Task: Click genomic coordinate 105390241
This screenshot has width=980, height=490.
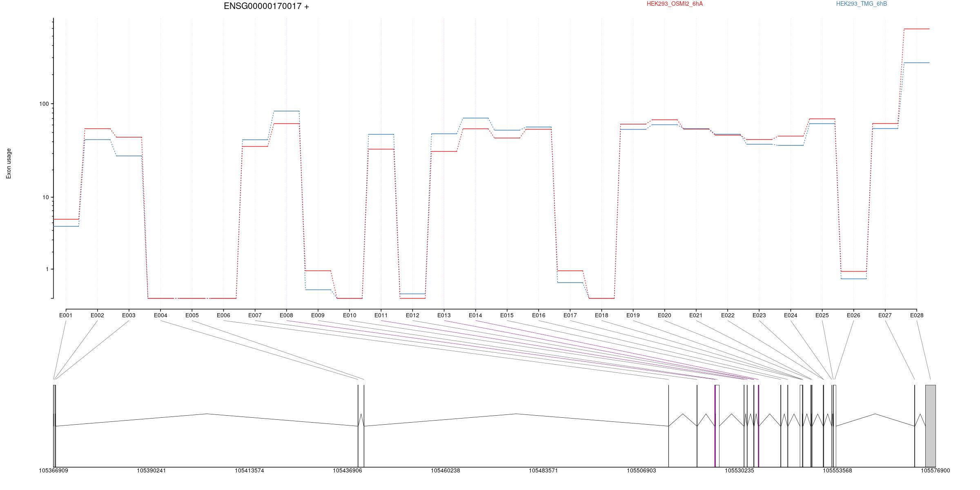Action: [151, 470]
